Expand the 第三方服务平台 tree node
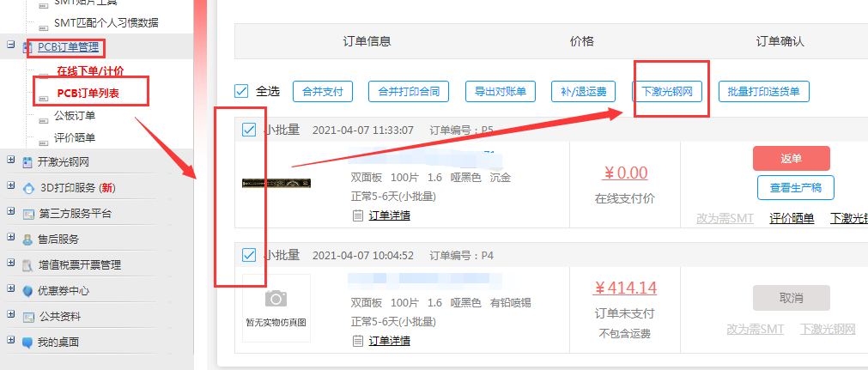 (10, 213)
